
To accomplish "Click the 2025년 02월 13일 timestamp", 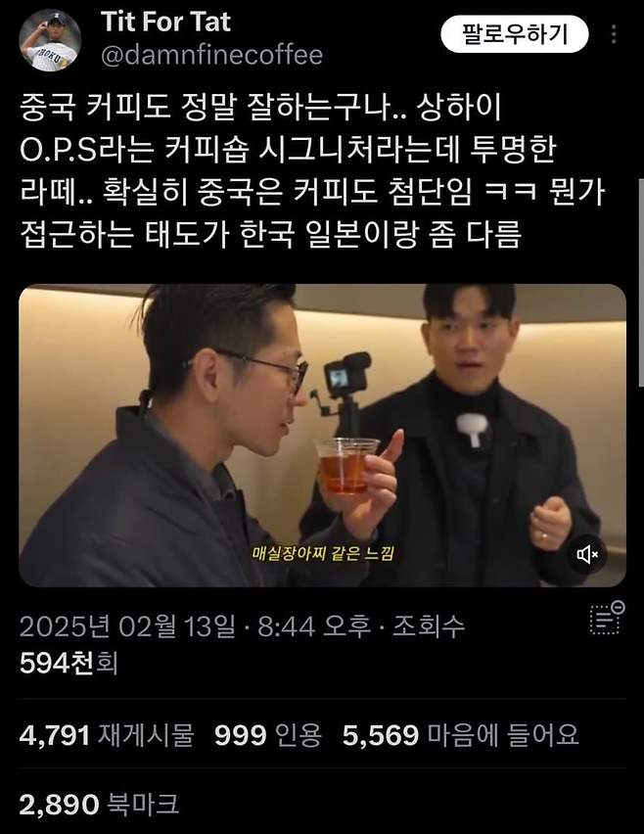I will (x=127, y=626).
